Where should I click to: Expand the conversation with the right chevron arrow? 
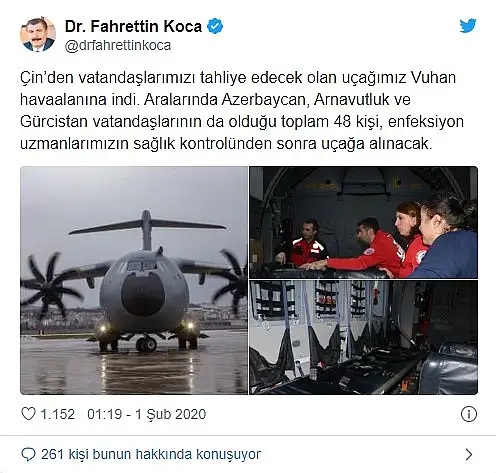tap(468, 454)
